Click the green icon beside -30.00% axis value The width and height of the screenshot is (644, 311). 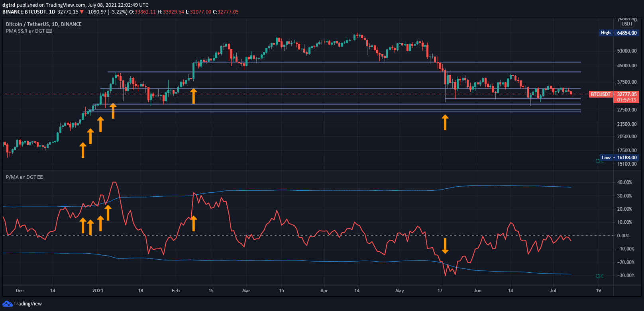pos(599,276)
